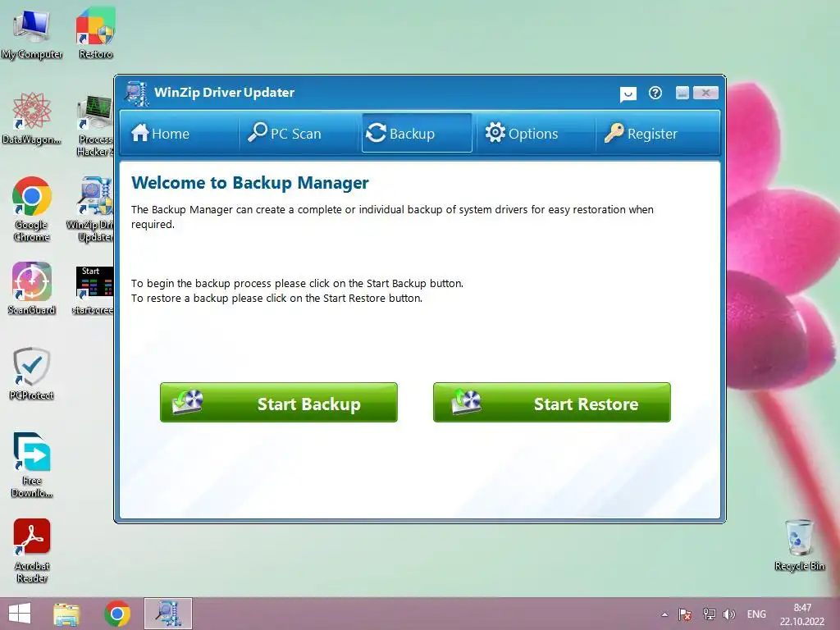Open Process Hacker desktop shortcut
840x630 pixels.
tap(95, 126)
